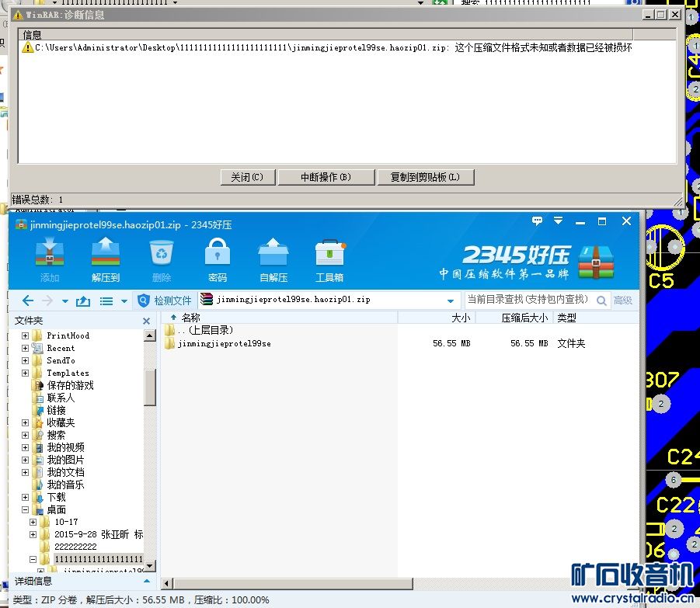Click the 关闭(C) button in WinRAR dialog
700x608 pixels.
click(x=247, y=177)
